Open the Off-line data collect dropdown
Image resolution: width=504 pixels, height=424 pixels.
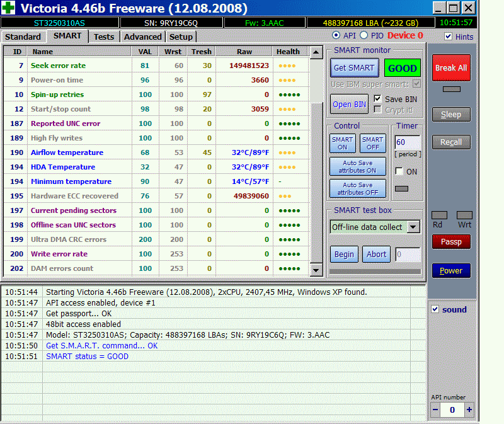point(413,227)
